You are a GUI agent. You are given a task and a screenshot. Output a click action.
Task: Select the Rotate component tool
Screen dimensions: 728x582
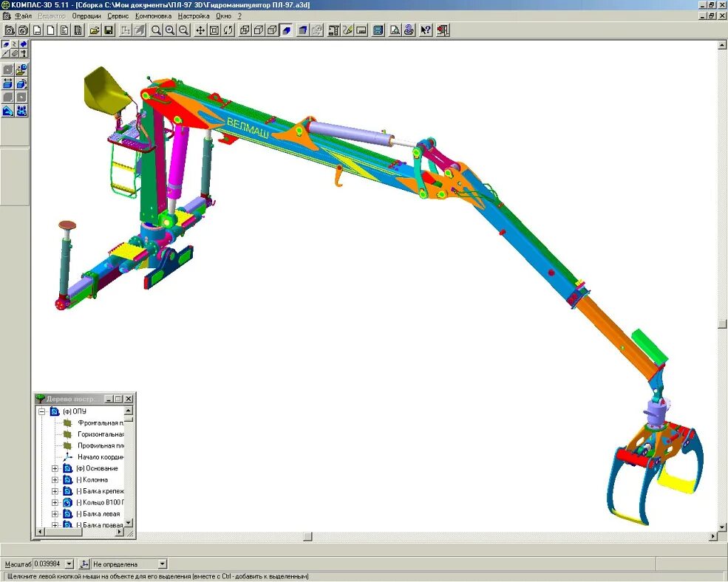coord(21,83)
